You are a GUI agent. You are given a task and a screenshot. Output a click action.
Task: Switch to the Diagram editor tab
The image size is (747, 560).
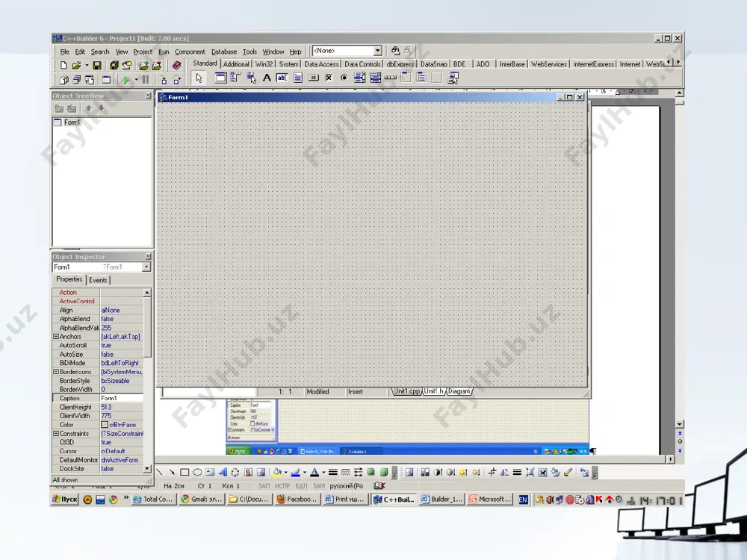[x=459, y=391]
